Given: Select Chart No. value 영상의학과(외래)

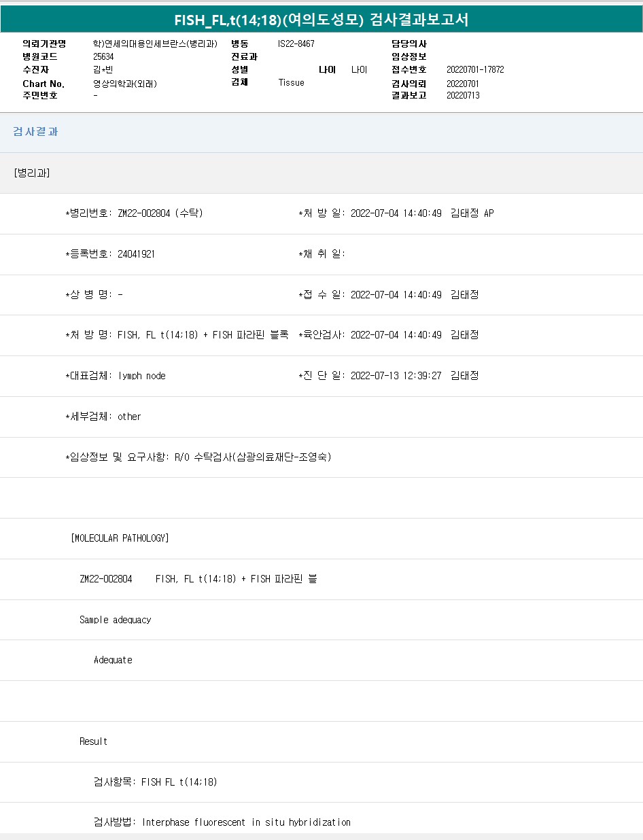Looking at the screenshot, I should (125, 84).
